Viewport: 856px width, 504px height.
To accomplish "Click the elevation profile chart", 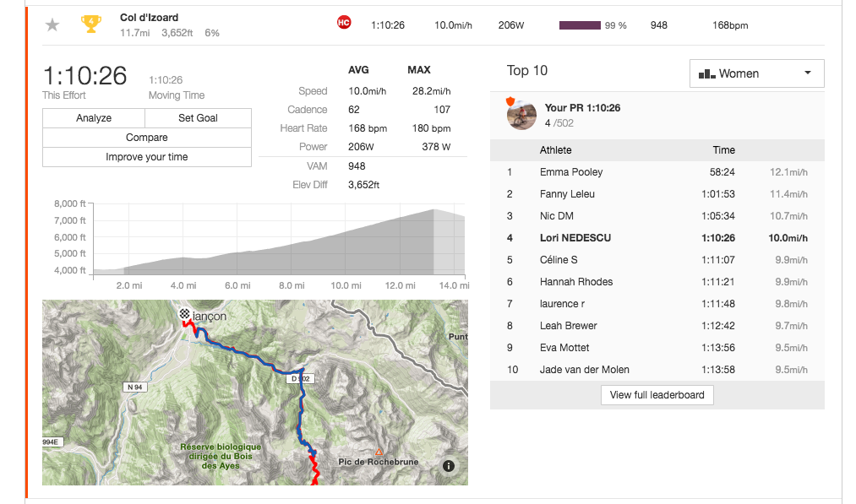I will [280, 239].
